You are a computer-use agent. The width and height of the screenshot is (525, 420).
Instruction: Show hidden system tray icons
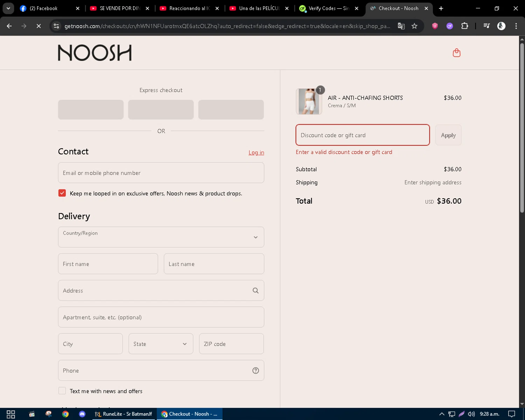tap(442, 414)
